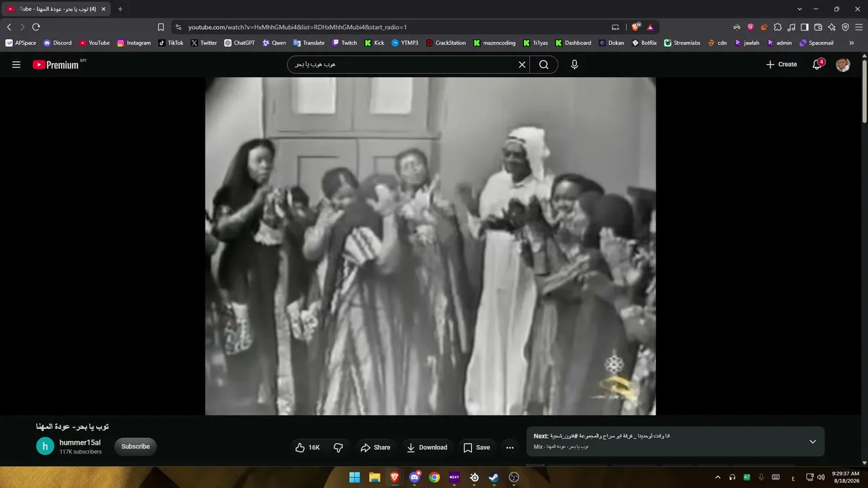868x488 pixels.
Task: Click the video player to pause playback
Action: (x=431, y=246)
